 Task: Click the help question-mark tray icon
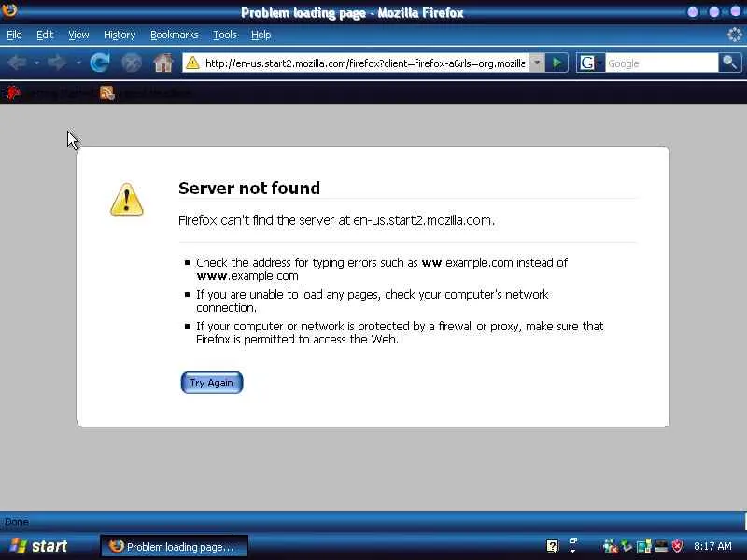pos(552,546)
